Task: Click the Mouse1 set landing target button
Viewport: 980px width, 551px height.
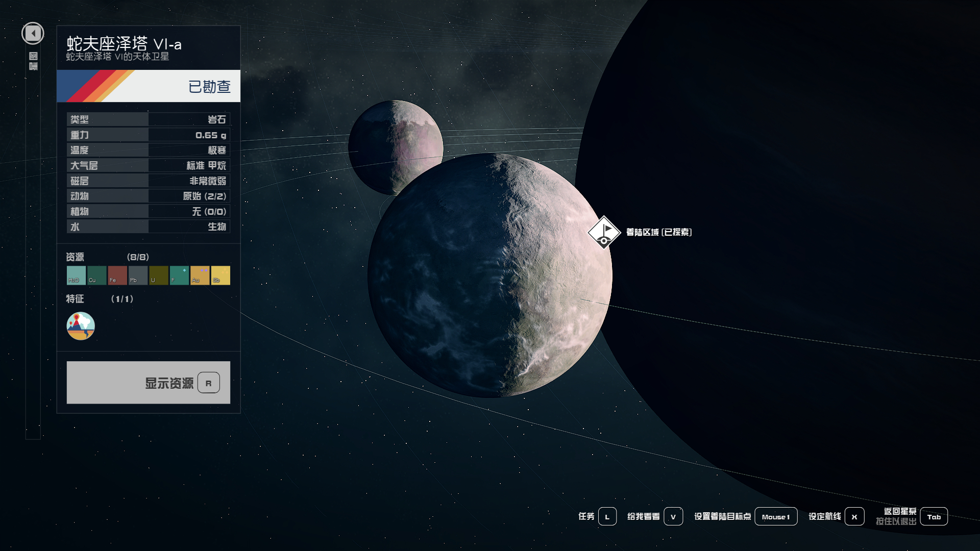Action: 776,517
